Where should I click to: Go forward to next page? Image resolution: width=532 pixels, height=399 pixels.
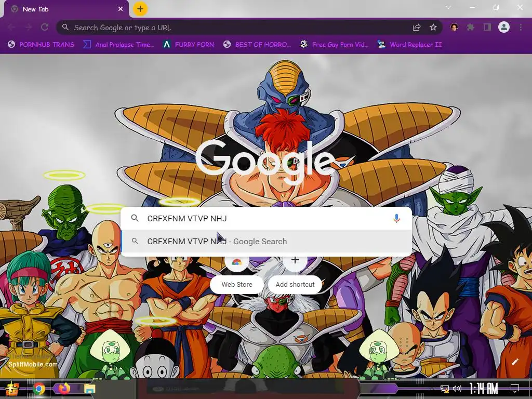28,28
